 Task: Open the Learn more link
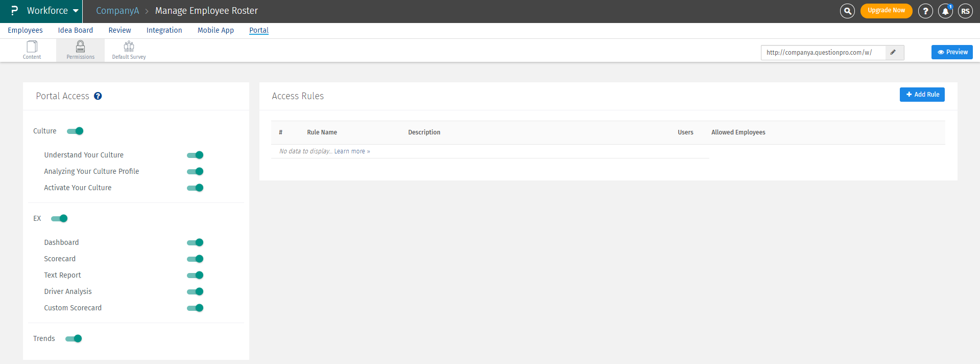(x=352, y=151)
